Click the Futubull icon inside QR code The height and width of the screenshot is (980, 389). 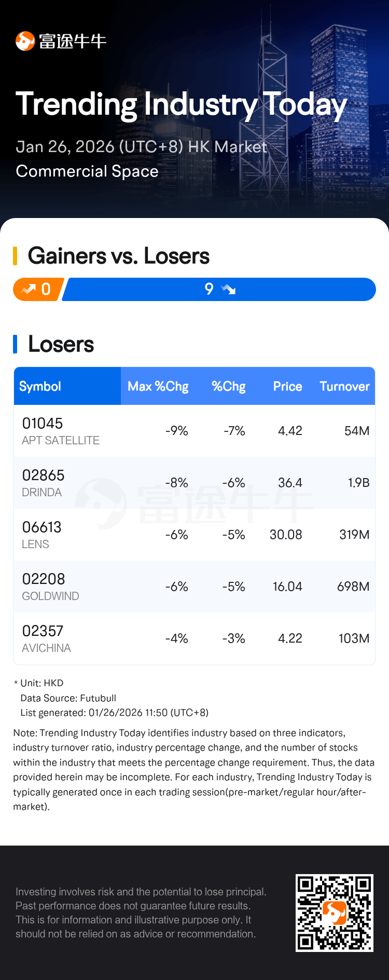335,913
